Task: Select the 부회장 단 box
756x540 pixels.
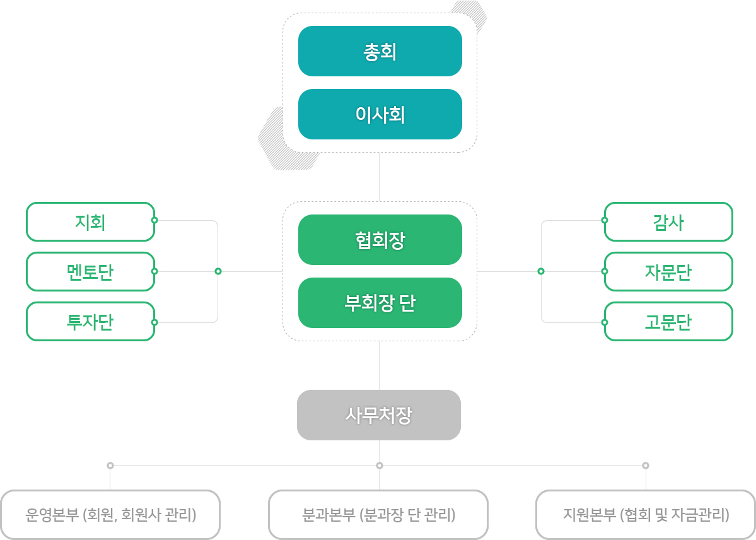Action: 380,303
